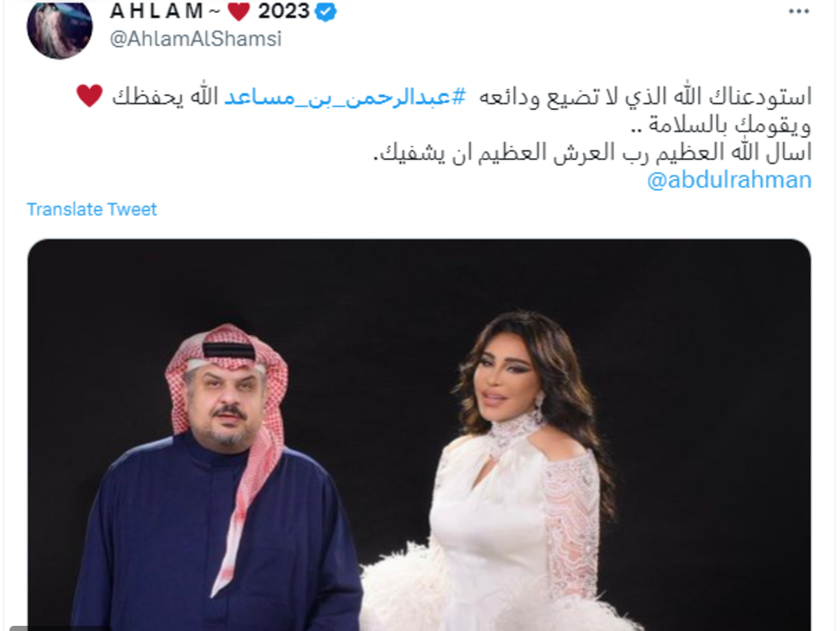Open the blue Arabic hashtag #عبدالرحمن_بن_مساعد
Viewport: 840px width, 631px height.
[346, 98]
